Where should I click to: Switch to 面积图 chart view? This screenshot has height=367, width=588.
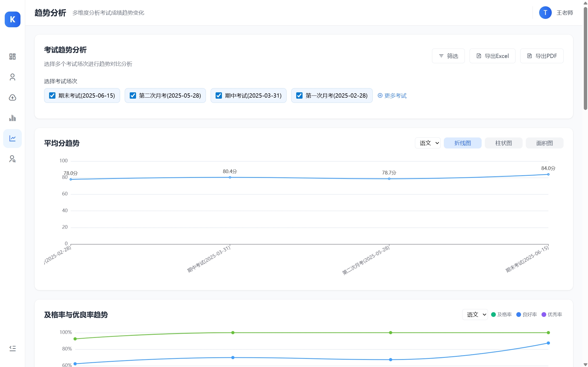pyautogui.click(x=544, y=143)
